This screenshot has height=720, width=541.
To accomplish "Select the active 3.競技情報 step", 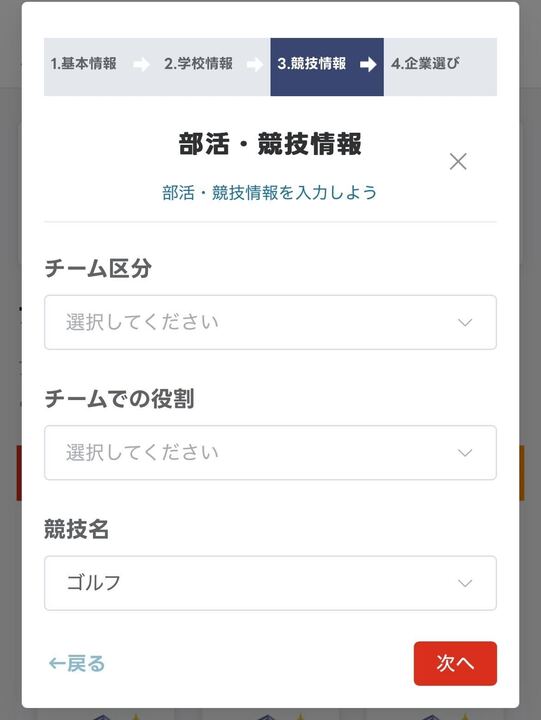I will (311, 63).
